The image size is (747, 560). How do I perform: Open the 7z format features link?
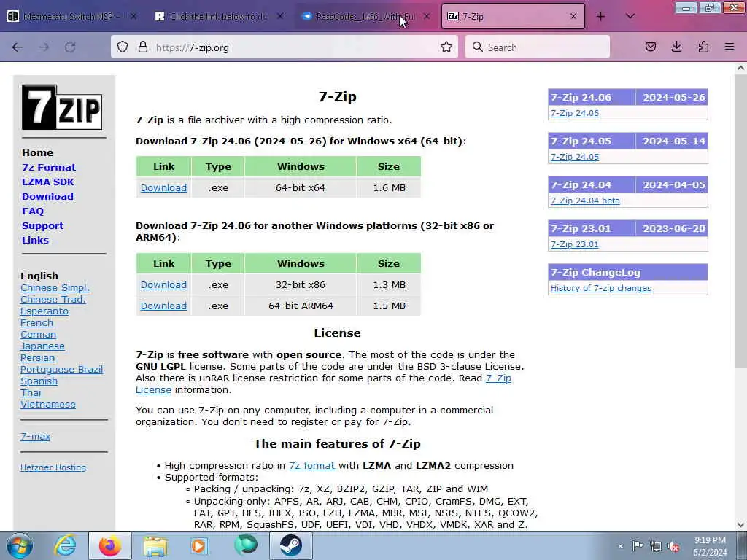tap(311, 466)
